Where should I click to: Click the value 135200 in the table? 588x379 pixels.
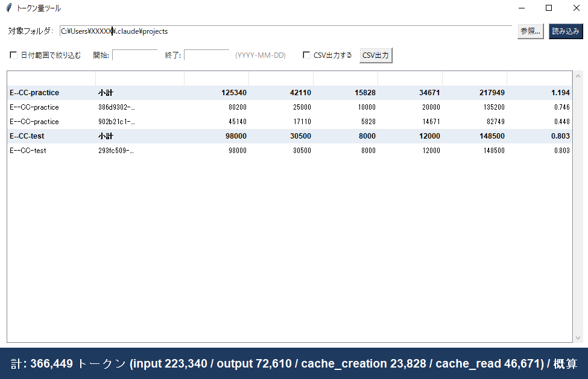pos(494,107)
